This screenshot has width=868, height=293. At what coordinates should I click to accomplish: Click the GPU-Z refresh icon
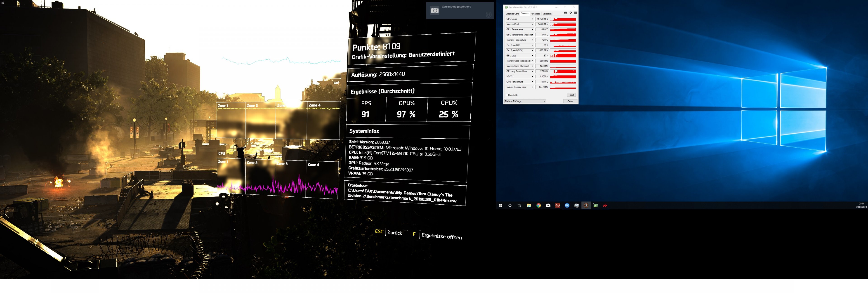point(571,13)
